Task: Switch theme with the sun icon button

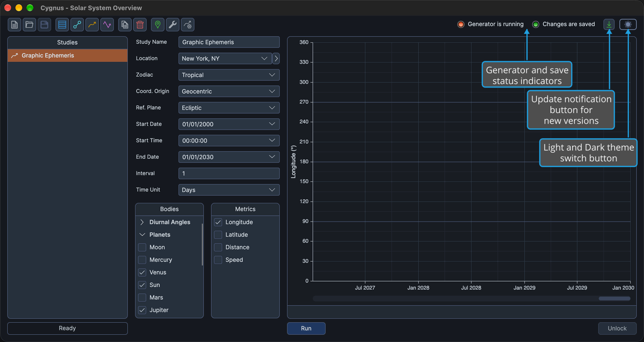Action: tap(628, 24)
